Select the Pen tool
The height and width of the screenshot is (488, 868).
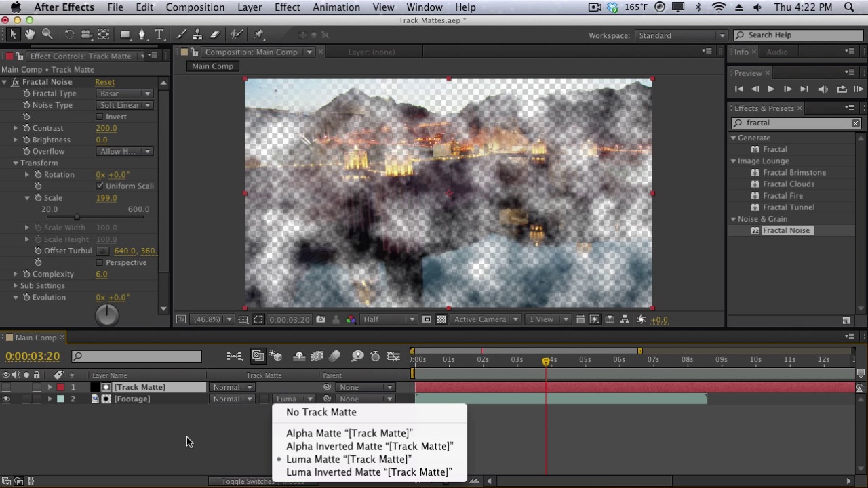[x=142, y=35]
